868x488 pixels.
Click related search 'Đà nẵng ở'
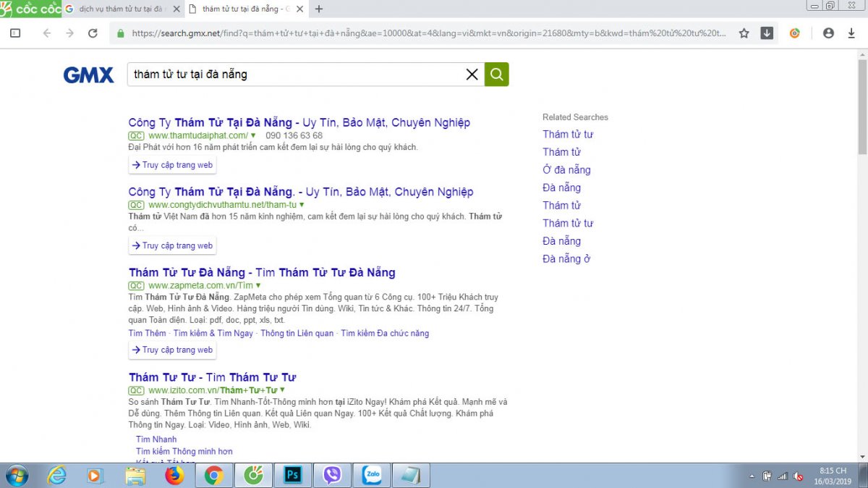(566, 258)
